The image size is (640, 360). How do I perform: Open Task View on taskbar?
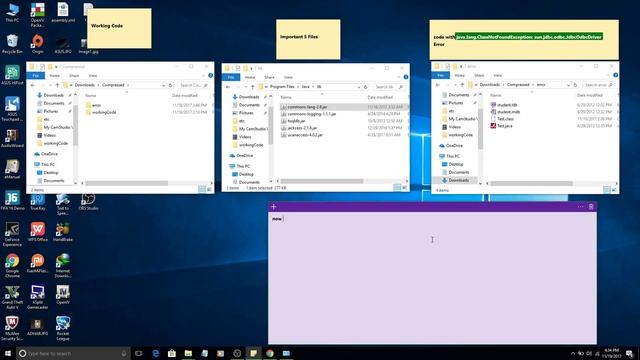pos(139,353)
